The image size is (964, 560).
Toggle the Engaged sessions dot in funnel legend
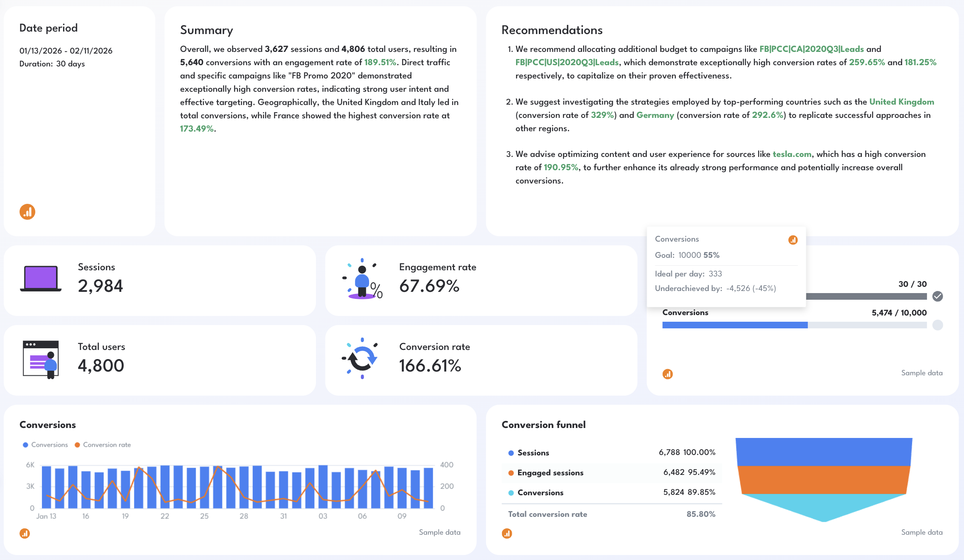tap(510, 473)
